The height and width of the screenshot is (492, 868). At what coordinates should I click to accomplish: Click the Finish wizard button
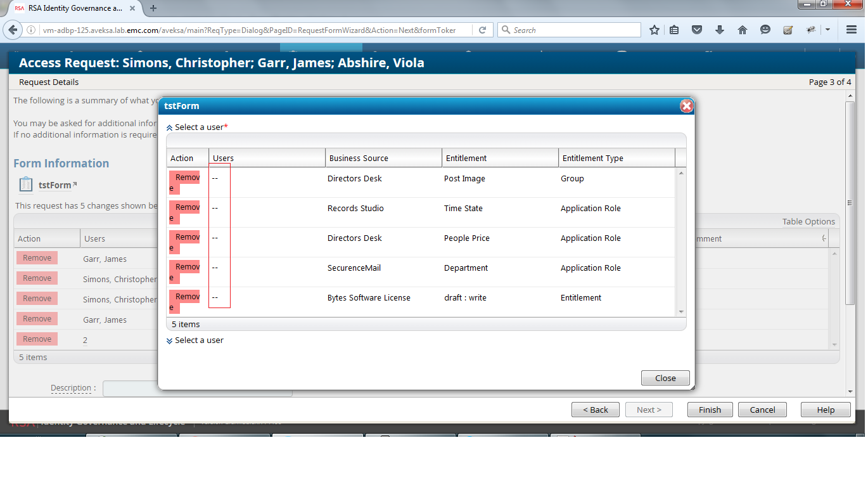710,410
